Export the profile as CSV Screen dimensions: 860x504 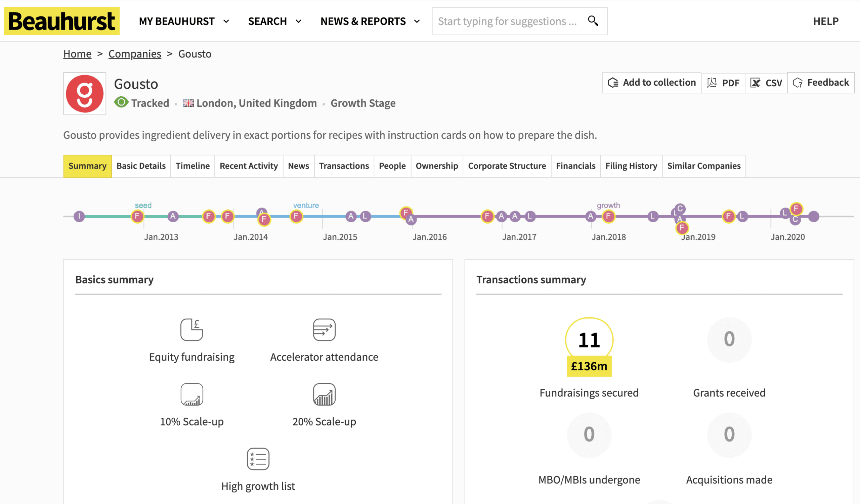pos(766,83)
